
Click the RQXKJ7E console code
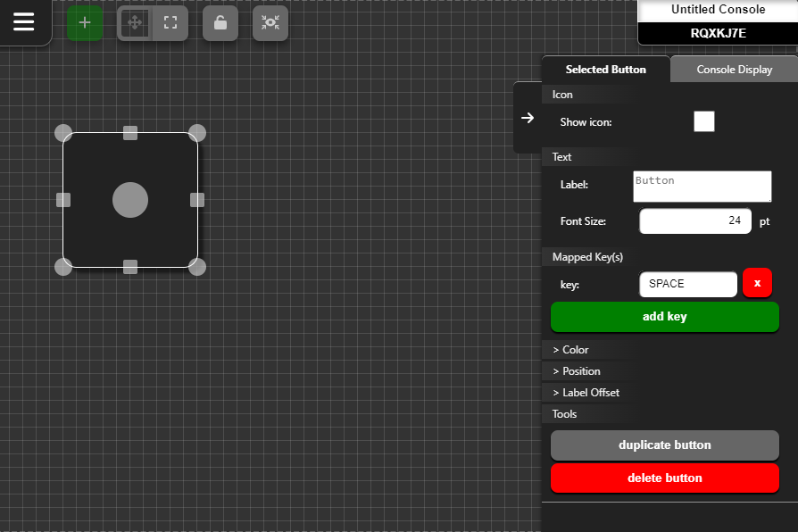718,33
